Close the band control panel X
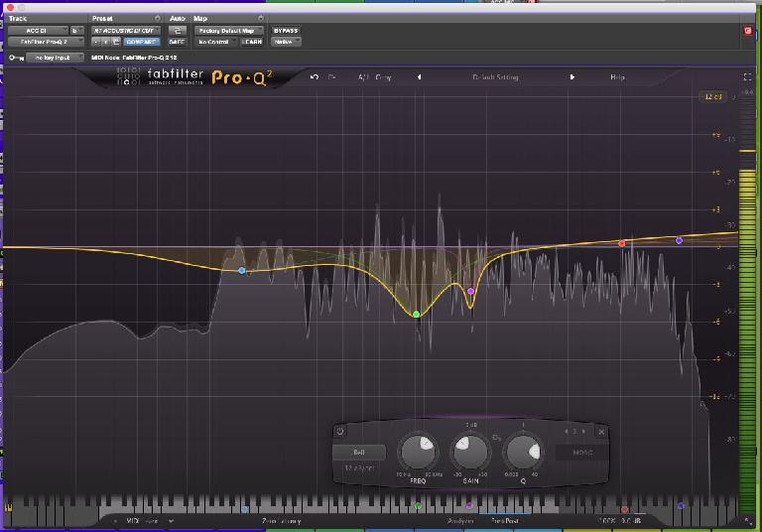This screenshot has width=762, height=532. tap(601, 432)
